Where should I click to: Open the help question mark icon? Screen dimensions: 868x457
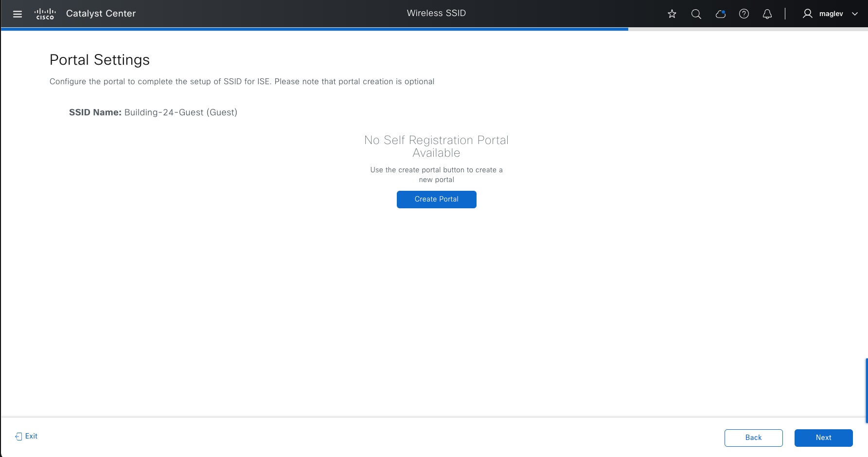[744, 14]
